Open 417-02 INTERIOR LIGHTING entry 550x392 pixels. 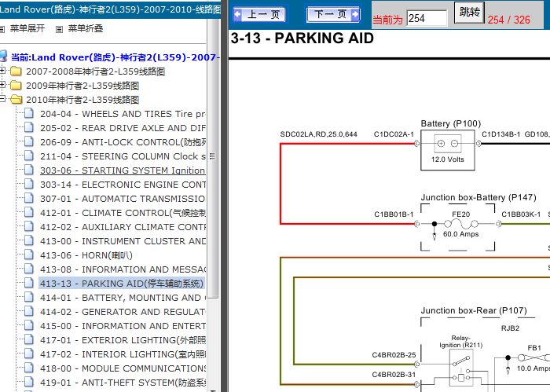[123, 354]
